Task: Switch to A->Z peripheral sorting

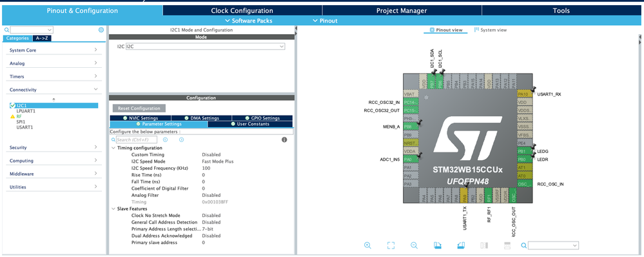Action: click(42, 38)
